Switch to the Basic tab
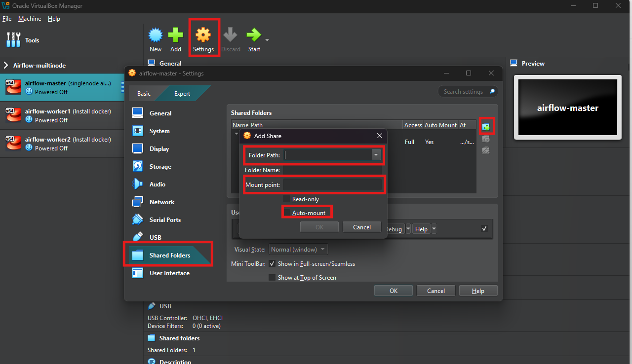Image resolution: width=632 pixels, height=364 pixels. pos(144,93)
